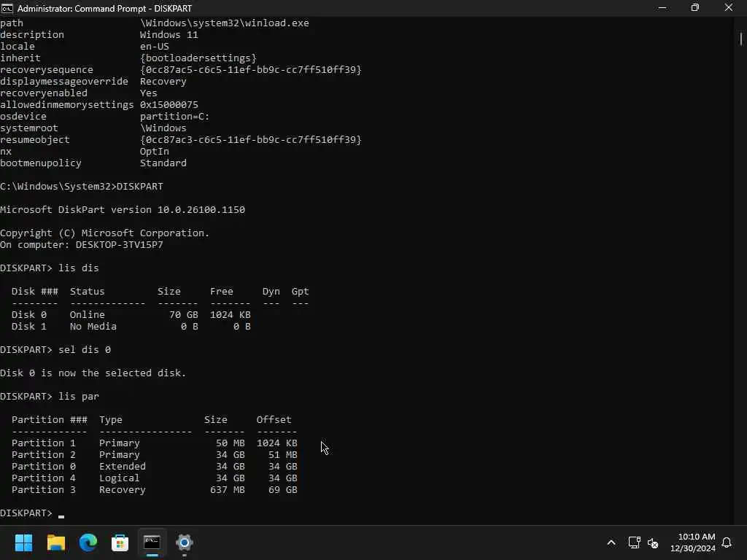Image resolution: width=747 pixels, height=560 pixels.
Task: Click the recoverysequence GUID value
Action: (251, 69)
